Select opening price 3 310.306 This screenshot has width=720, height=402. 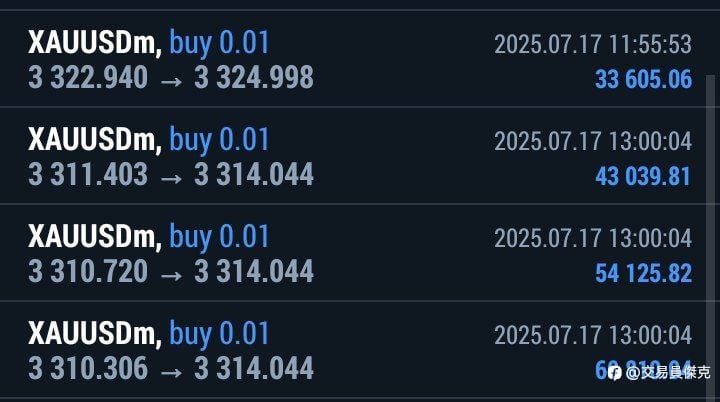pyautogui.click(x=88, y=368)
